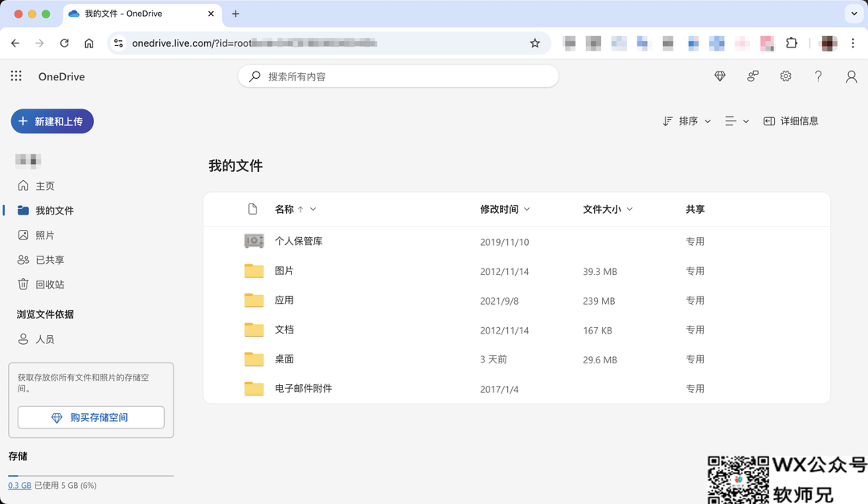Click the file type column icon

[x=253, y=209]
